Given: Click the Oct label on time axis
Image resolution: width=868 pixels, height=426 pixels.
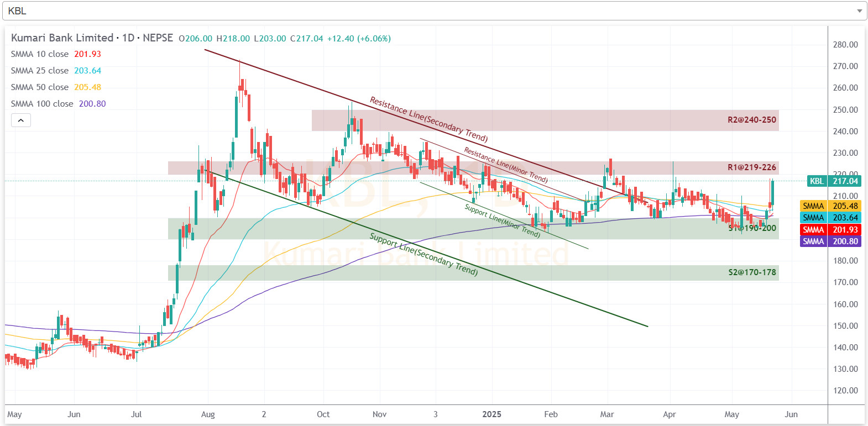Looking at the screenshot, I should (323, 414).
